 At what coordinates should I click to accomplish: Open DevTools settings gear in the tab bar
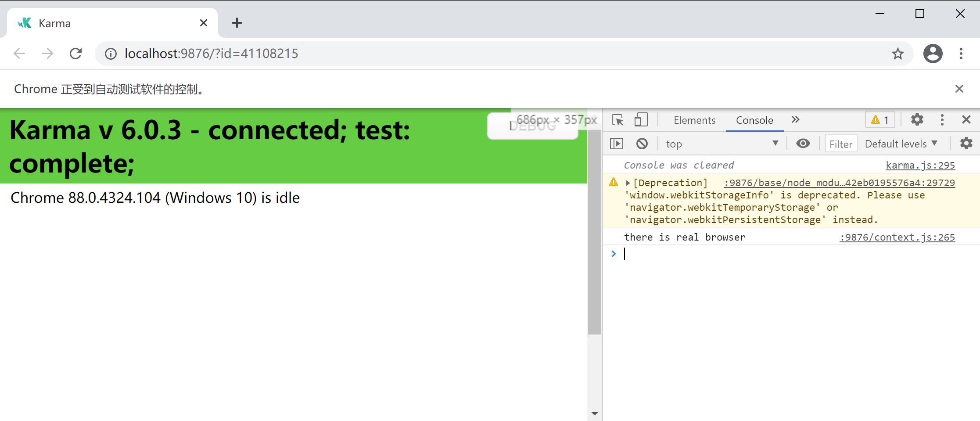point(917,119)
